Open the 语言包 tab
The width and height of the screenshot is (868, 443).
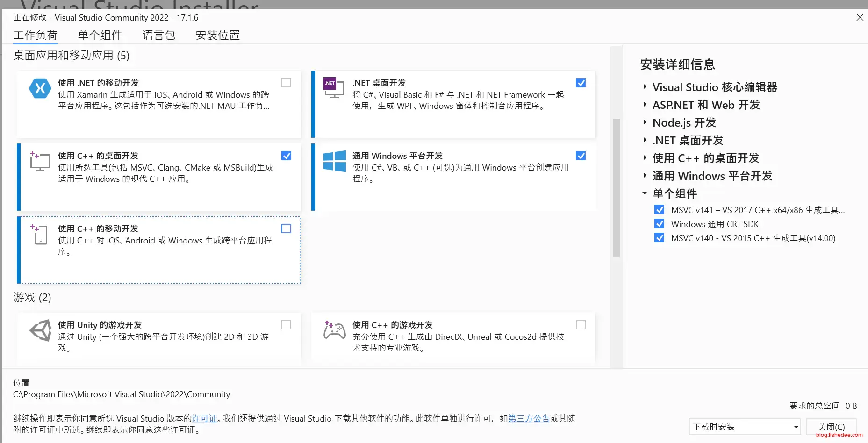[x=159, y=35]
